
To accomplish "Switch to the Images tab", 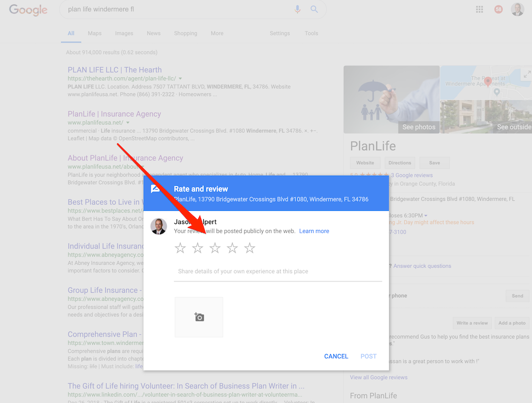I will (x=124, y=33).
